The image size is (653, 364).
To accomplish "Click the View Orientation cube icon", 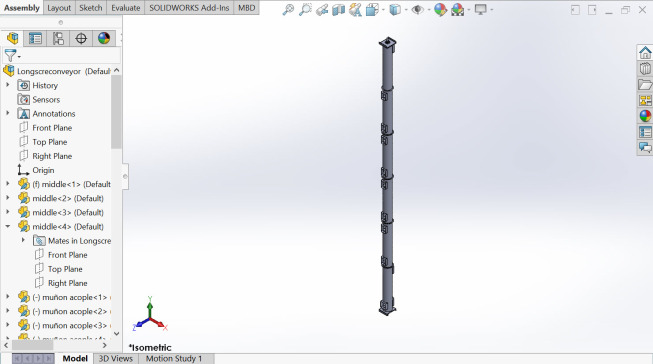I will click(x=371, y=10).
